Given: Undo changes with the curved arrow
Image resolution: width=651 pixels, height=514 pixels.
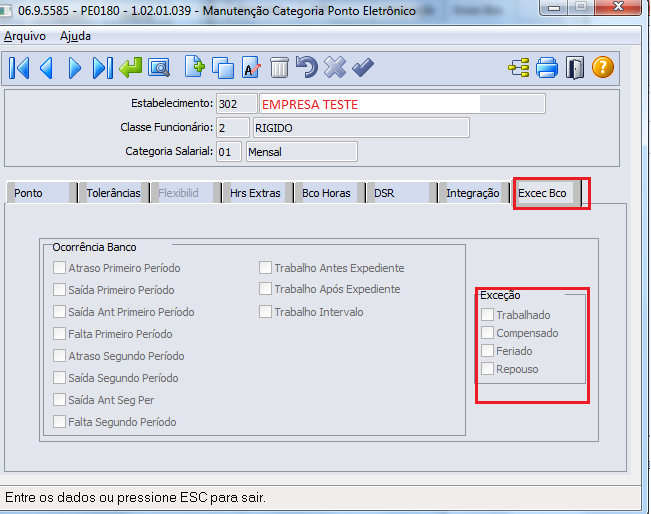Looking at the screenshot, I should pyautogui.click(x=306, y=67).
